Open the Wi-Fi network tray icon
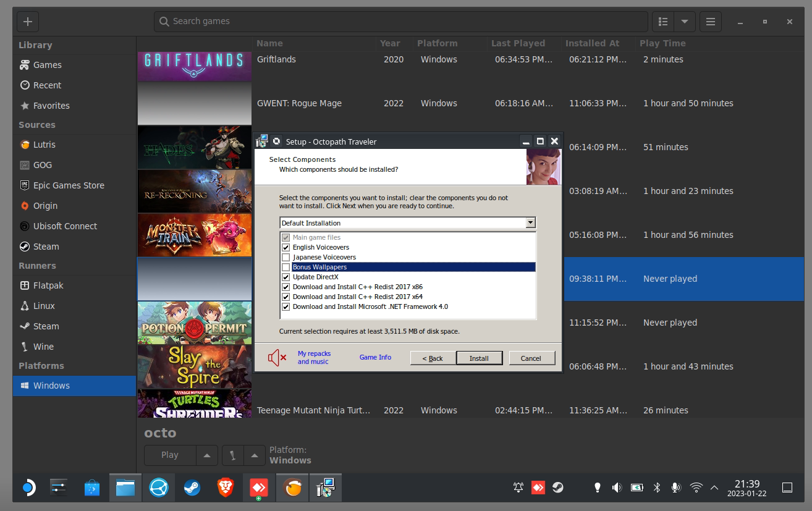 (x=696, y=488)
